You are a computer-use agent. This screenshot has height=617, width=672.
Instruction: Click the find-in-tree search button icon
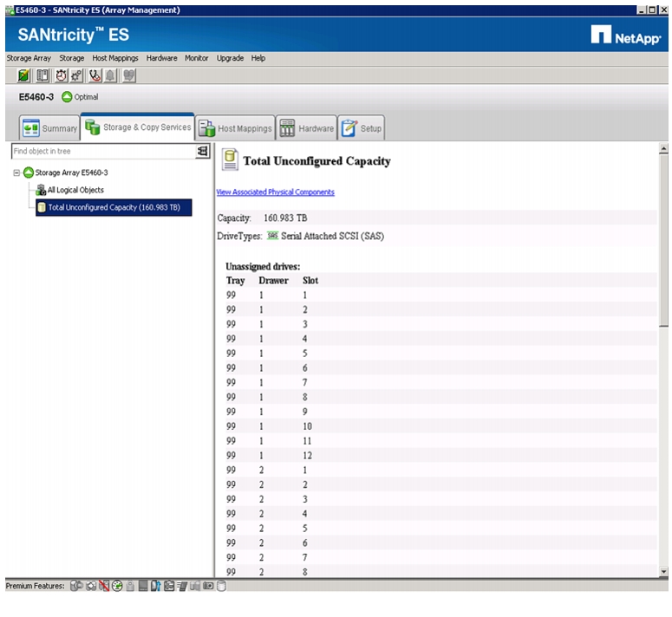click(x=202, y=151)
